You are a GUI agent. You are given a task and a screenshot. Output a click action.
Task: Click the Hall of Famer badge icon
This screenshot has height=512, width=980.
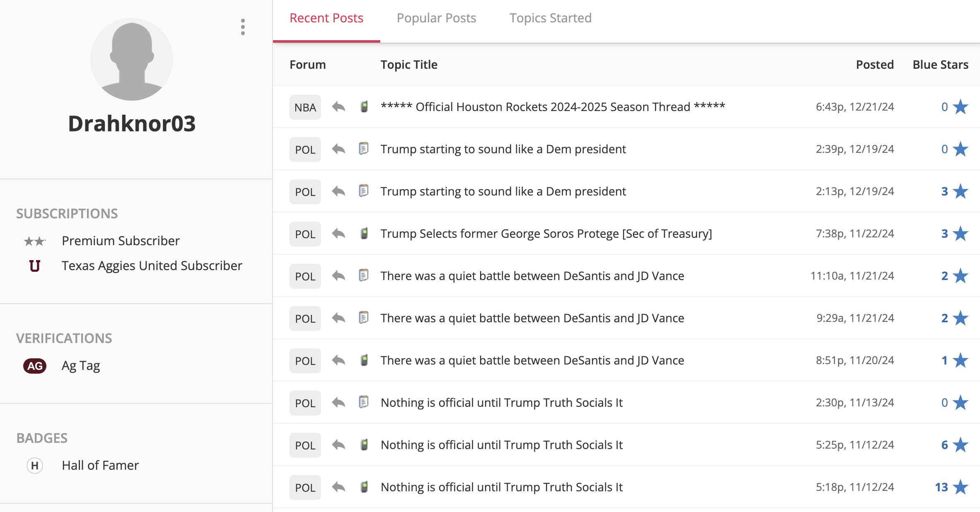35,466
